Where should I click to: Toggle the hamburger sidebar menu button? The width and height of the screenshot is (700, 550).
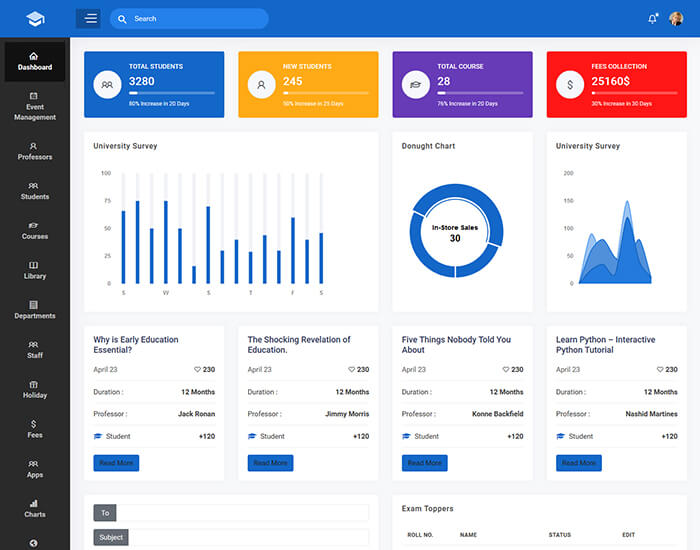88,18
